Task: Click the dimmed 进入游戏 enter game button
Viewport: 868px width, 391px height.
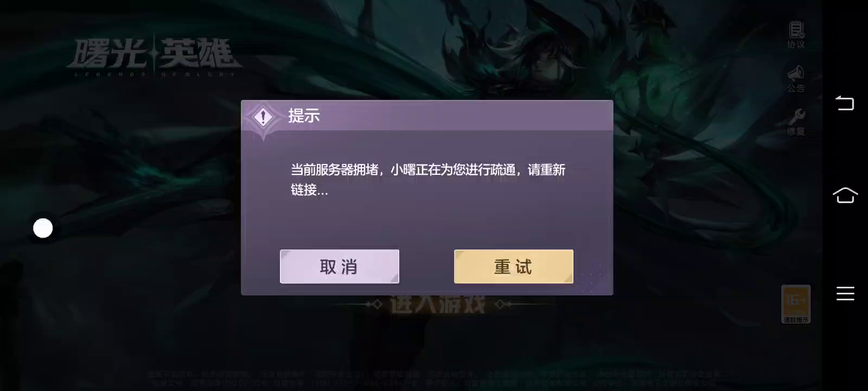Action: tap(437, 304)
